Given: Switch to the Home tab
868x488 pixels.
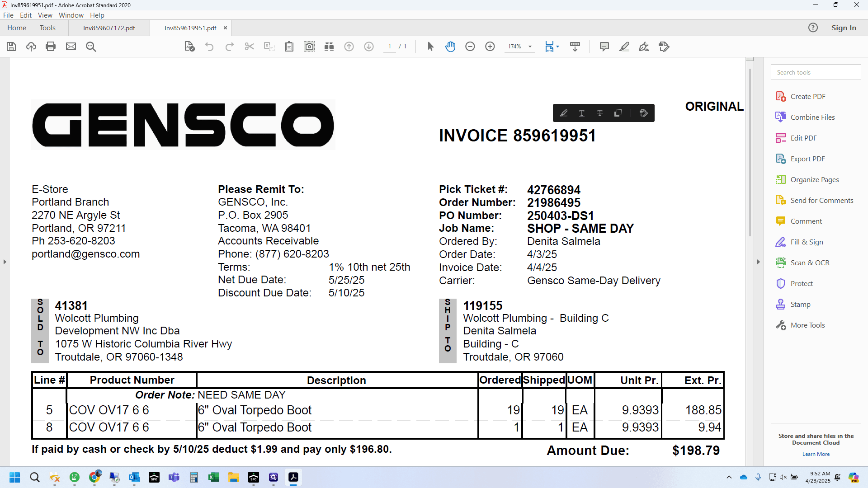Looking at the screenshot, I should (x=17, y=28).
